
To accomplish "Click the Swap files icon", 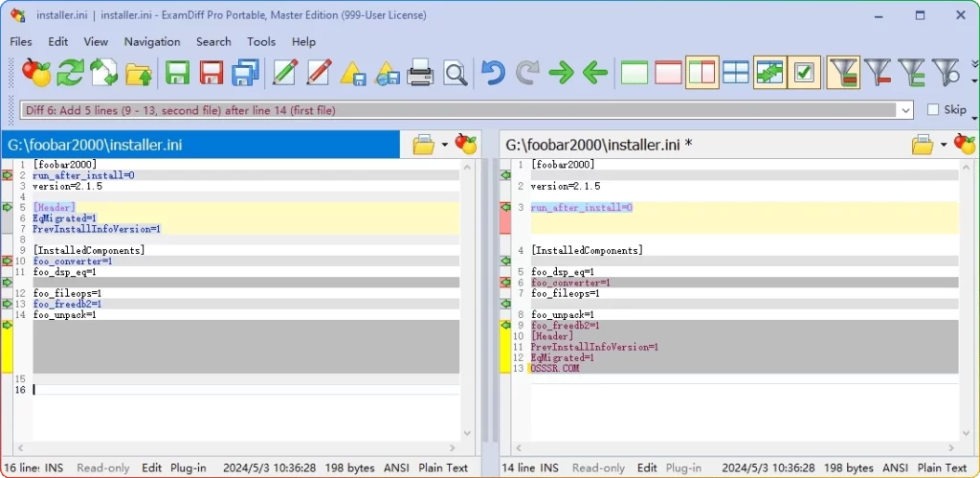I will click(104, 73).
